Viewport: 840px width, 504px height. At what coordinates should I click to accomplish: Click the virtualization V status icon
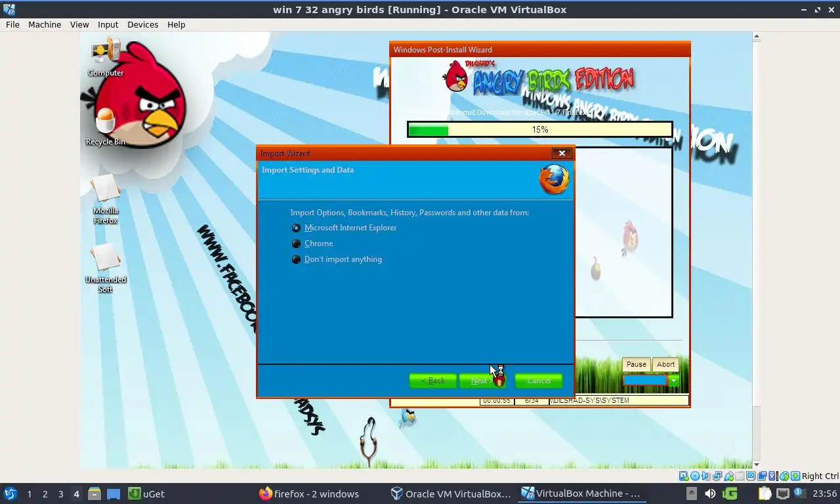772,476
